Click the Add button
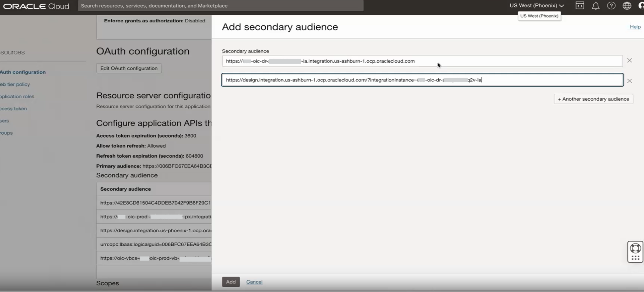644x292 pixels. pyautogui.click(x=230, y=282)
